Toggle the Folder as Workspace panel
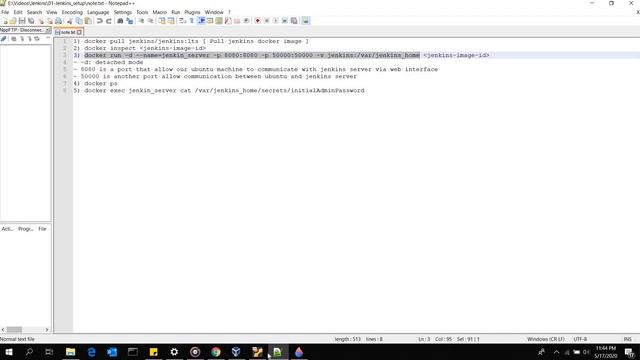Screen dimensions: 640x360 [237, 21]
